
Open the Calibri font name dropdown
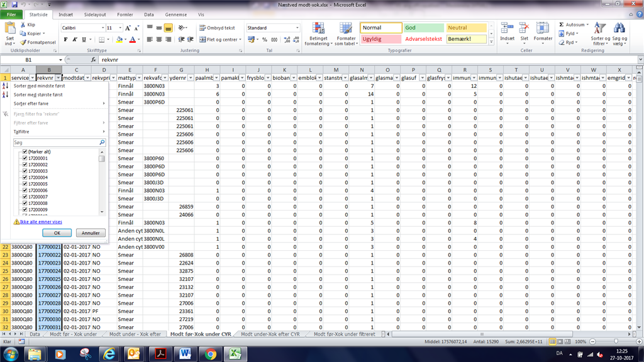pos(103,28)
